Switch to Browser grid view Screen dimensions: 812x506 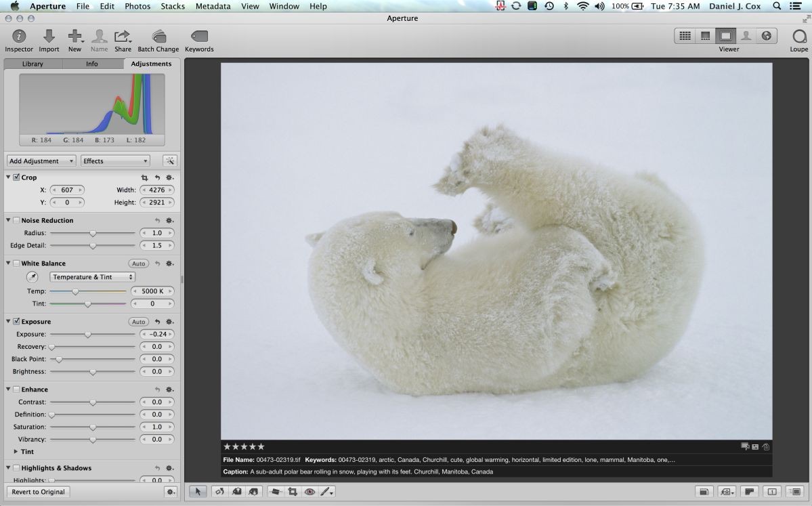685,36
